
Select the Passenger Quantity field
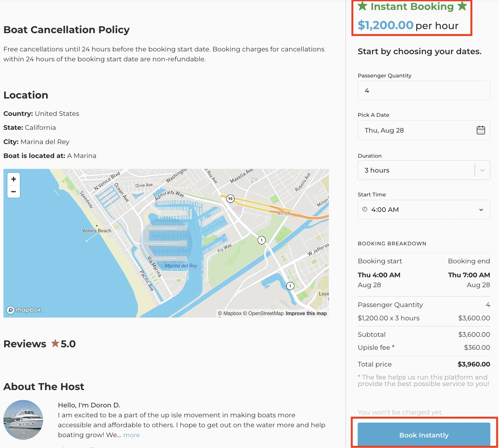pyautogui.click(x=423, y=90)
